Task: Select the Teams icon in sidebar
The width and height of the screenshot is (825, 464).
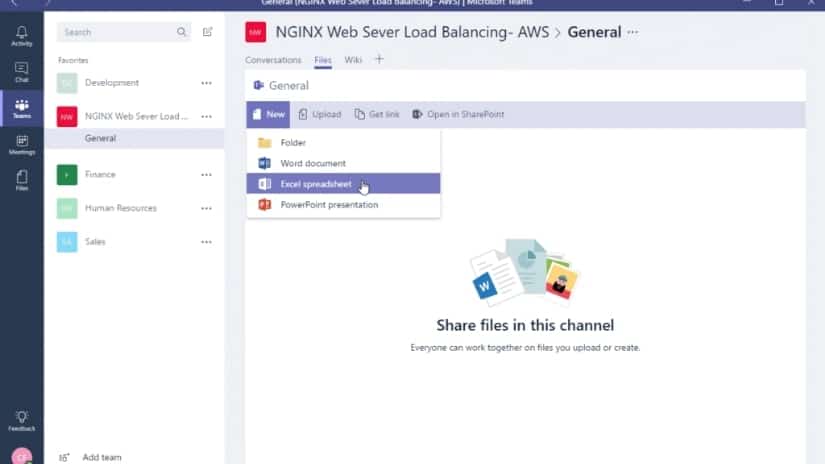Action: pos(22,108)
